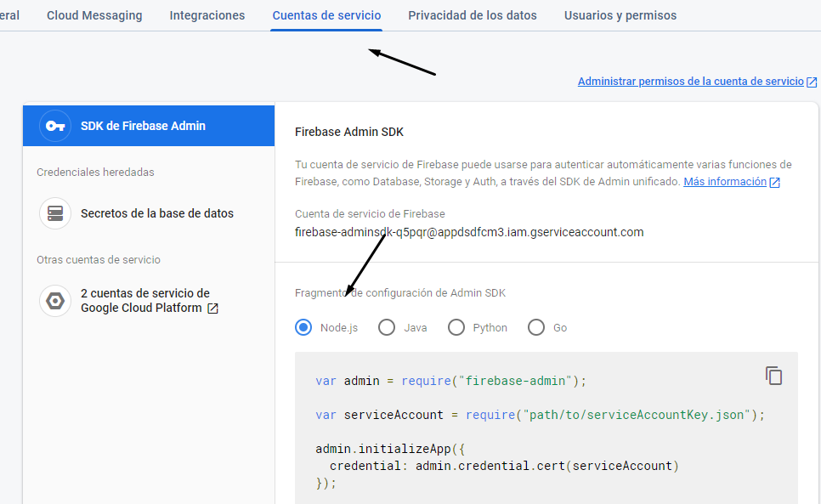This screenshot has height=504, width=821.
Task: Go to Privacidad de los datos tab
Action: click(x=473, y=15)
